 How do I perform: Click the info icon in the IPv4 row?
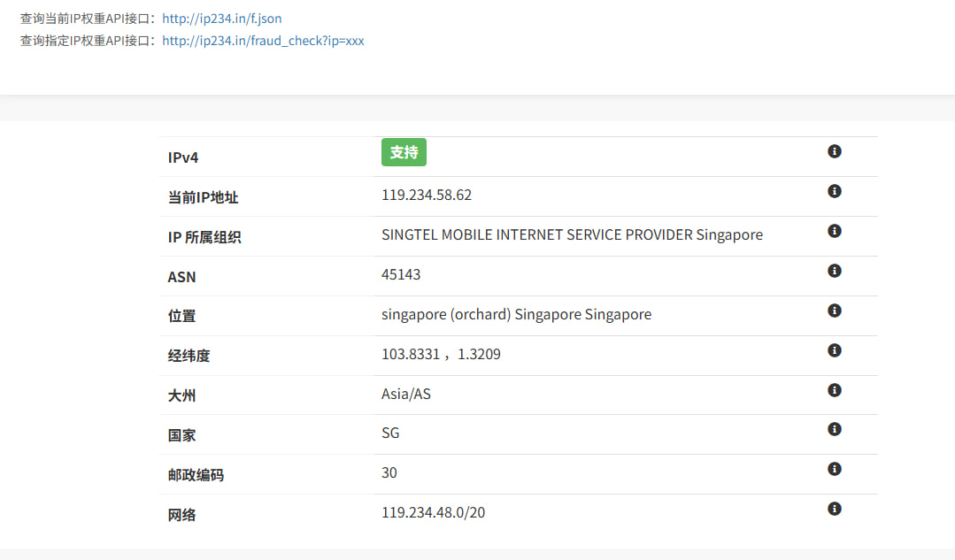834,151
